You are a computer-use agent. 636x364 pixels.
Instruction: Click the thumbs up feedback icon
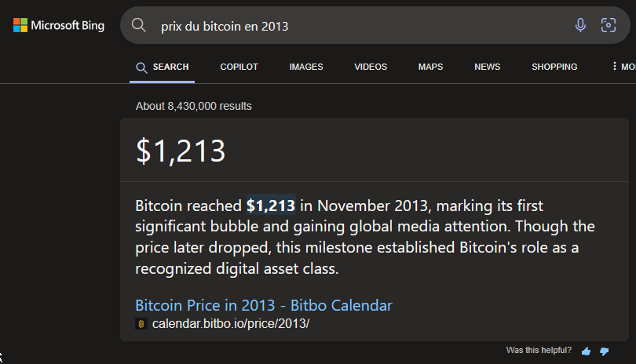(x=586, y=351)
